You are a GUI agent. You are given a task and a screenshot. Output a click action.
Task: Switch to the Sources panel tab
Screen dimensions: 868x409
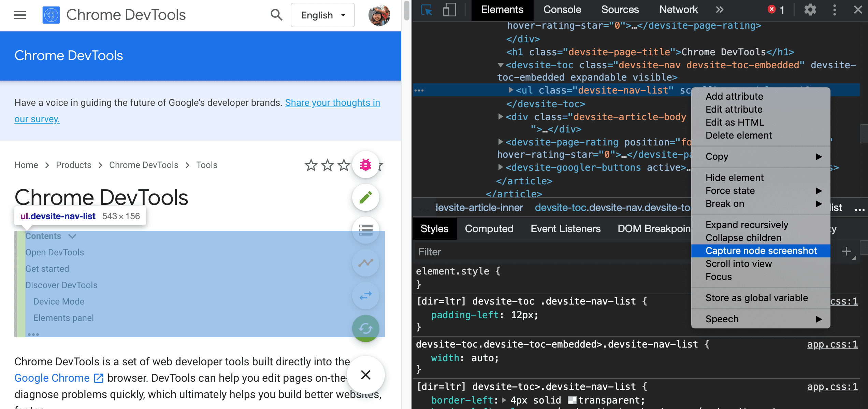(x=620, y=10)
